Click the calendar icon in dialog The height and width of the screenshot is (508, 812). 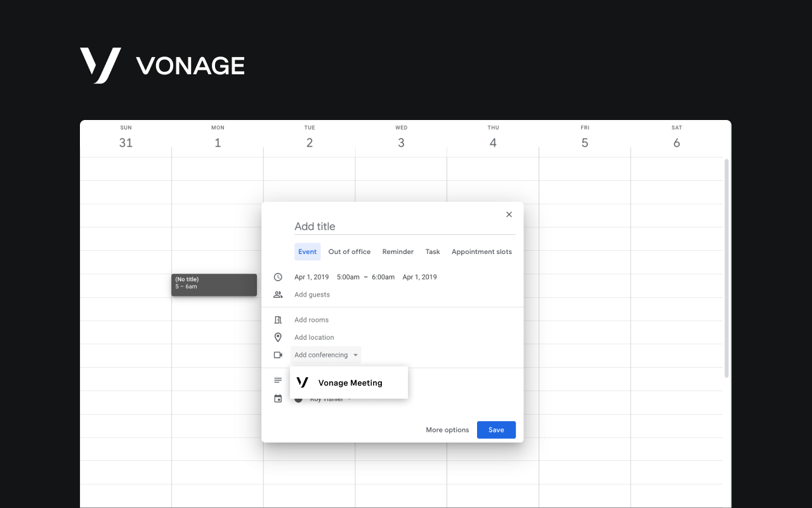tap(278, 399)
